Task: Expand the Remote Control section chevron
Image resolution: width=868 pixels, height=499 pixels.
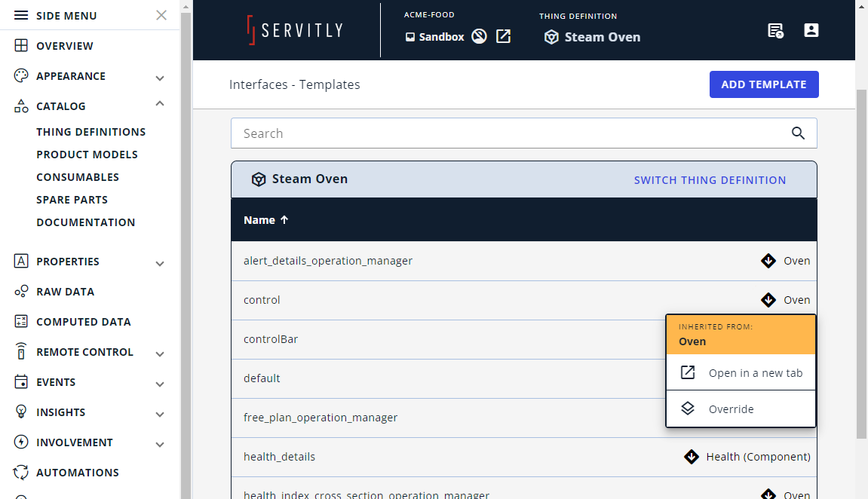Action: pyautogui.click(x=160, y=354)
